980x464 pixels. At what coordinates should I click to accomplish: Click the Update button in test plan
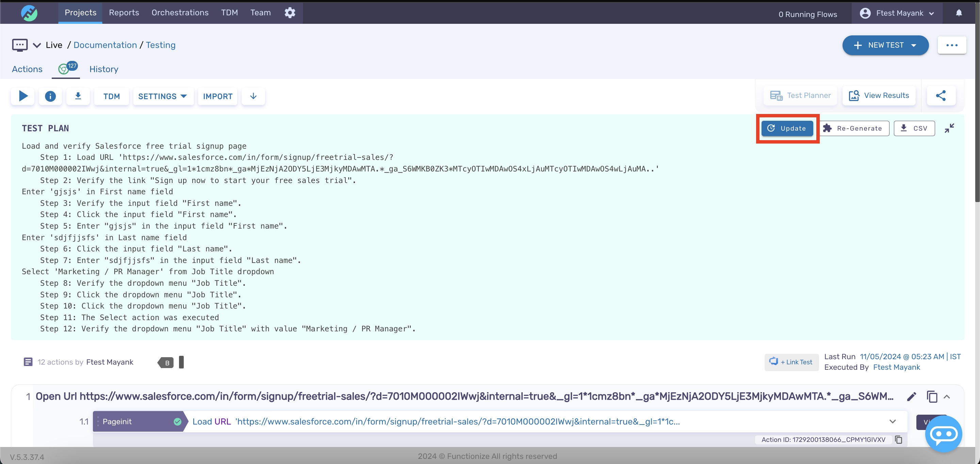click(x=787, y=128)
